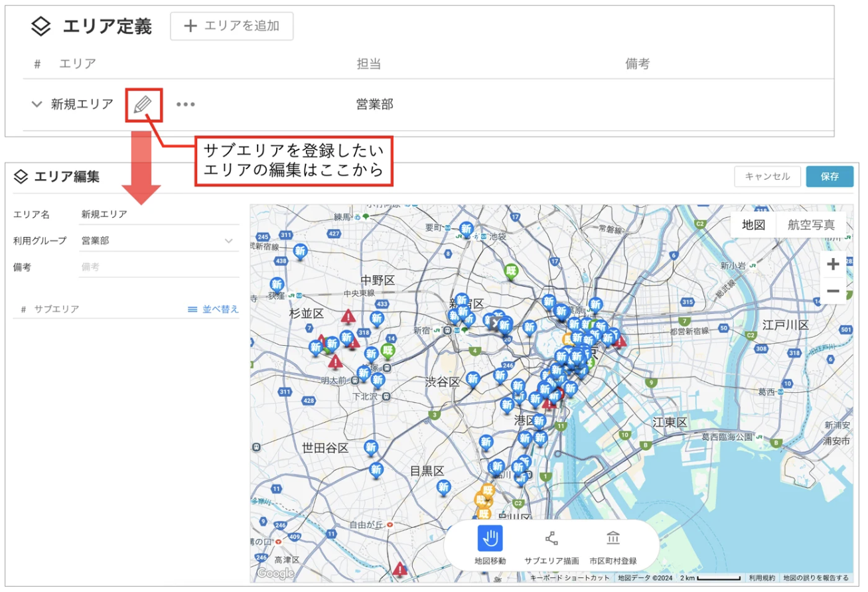Click the 江東区 label on the map

pos(670,423)
